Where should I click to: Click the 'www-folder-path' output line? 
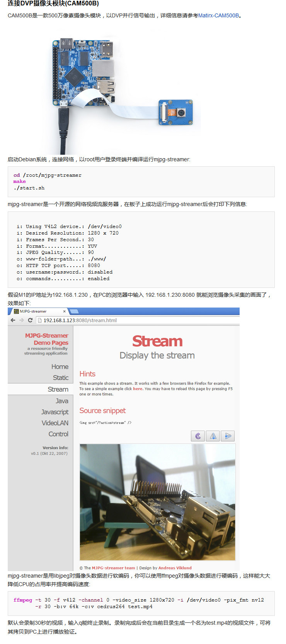(x=61, y=259)
